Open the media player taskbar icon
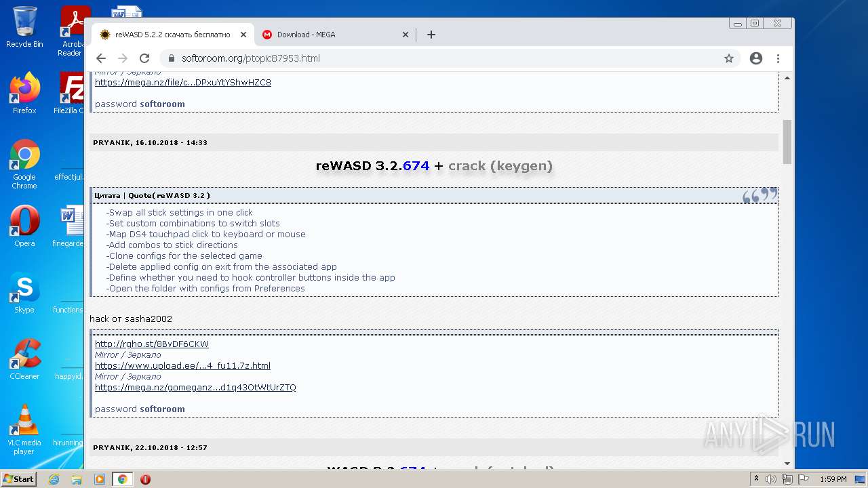The height and width of the screenshot is (488, 868). click(x=100, y=479)
